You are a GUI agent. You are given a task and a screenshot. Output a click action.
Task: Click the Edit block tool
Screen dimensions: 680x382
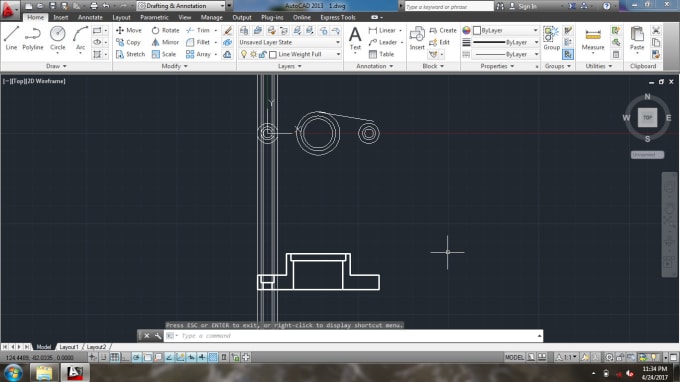439,42
